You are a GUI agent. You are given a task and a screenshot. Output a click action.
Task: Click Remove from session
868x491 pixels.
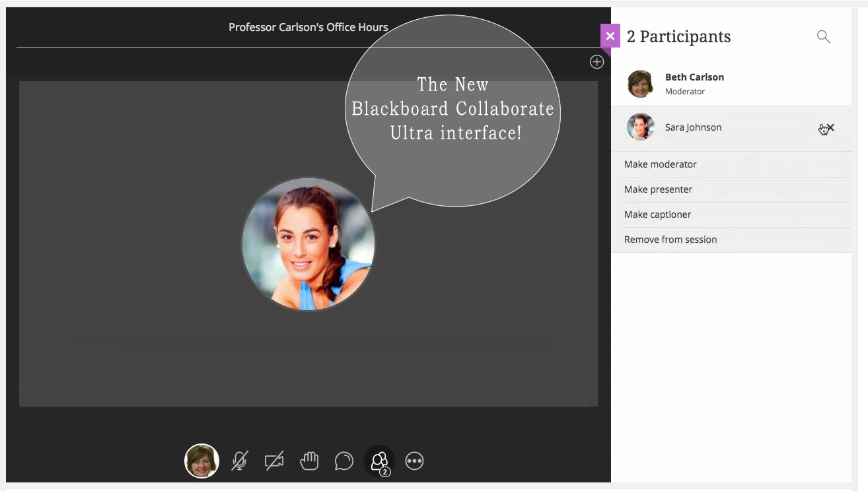tap(670, 240)
